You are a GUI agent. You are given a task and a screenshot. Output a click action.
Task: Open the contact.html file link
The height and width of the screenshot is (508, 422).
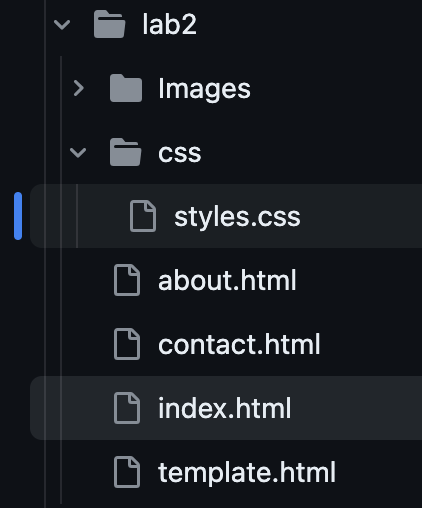pyautogui.click(x=239, y=344)
